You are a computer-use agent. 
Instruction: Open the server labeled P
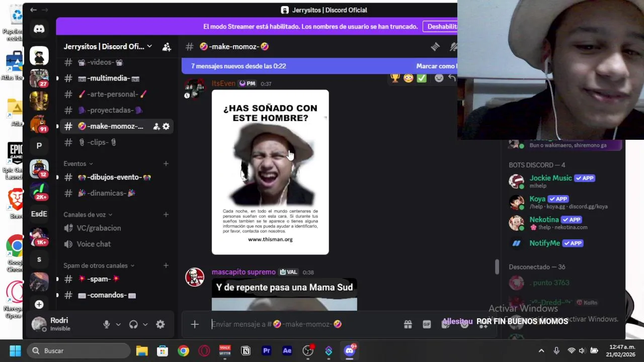39,146
